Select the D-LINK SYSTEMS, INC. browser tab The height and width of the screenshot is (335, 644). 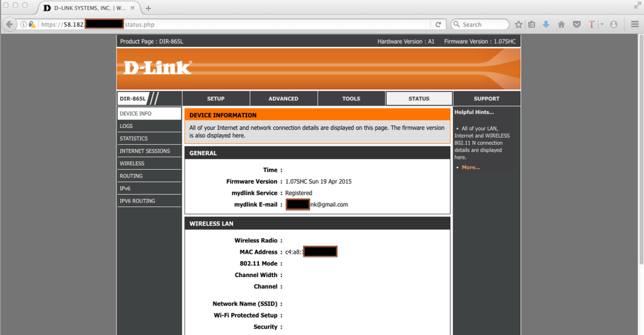point(89,8)
